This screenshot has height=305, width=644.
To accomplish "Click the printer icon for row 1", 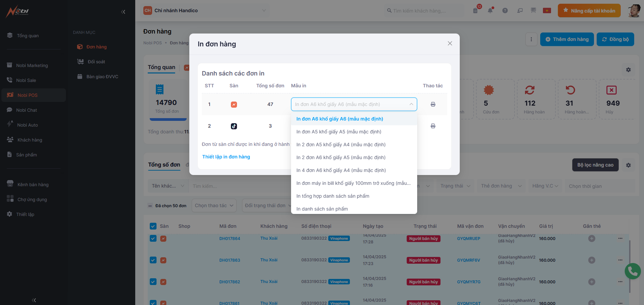I will pyautogui.click(x=433, y=104).
